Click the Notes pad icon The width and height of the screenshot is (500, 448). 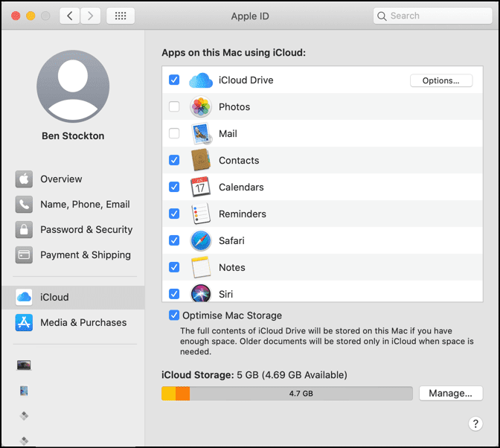click(x=201, y=267)
